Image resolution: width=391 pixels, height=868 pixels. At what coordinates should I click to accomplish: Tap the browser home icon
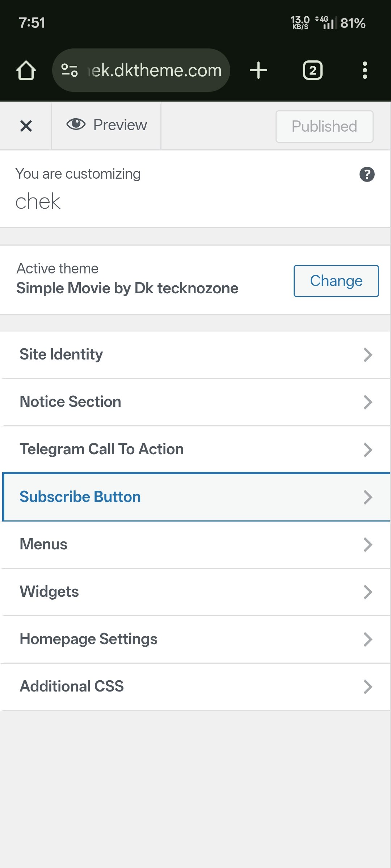tap(26, 70)
